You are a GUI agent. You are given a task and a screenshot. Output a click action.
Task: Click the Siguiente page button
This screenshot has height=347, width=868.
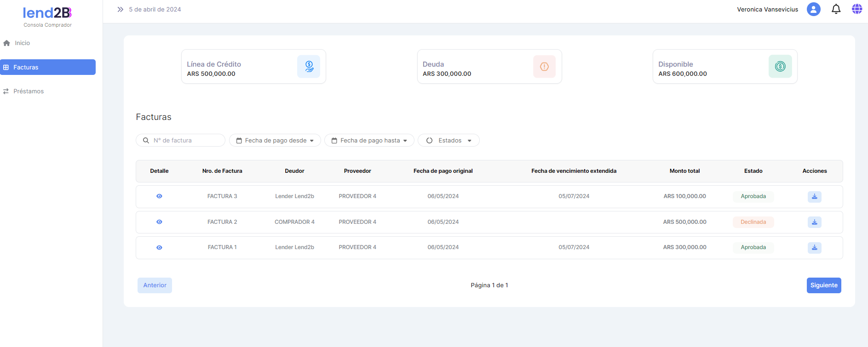(x=823, y=285)
